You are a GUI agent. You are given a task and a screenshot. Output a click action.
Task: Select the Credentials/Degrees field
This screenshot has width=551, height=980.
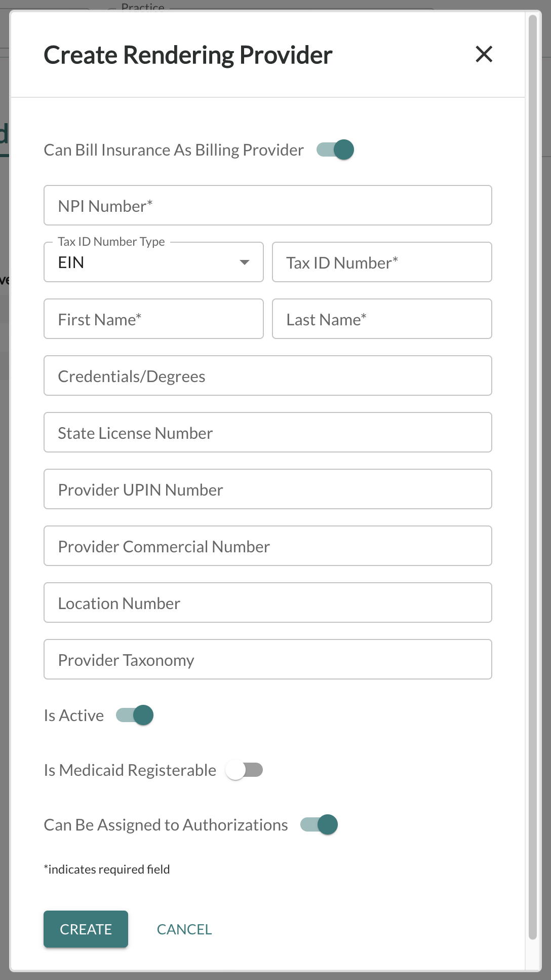268,375
